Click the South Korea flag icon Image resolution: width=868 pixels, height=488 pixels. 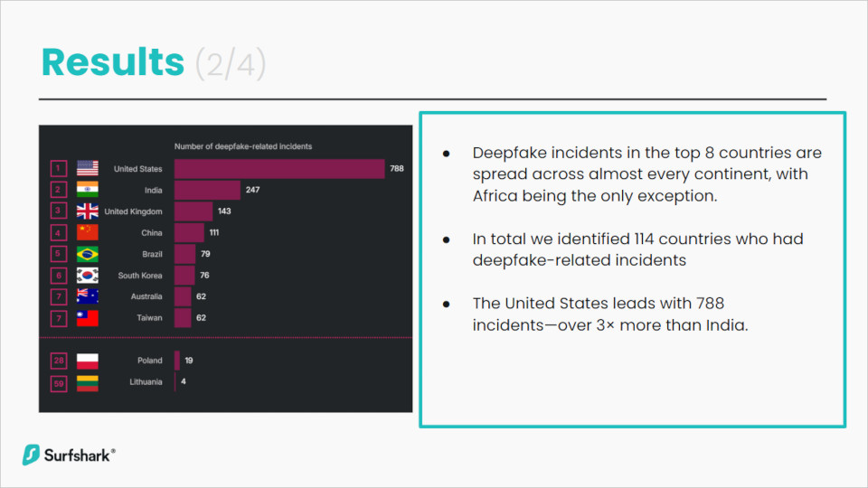point(88,275)
